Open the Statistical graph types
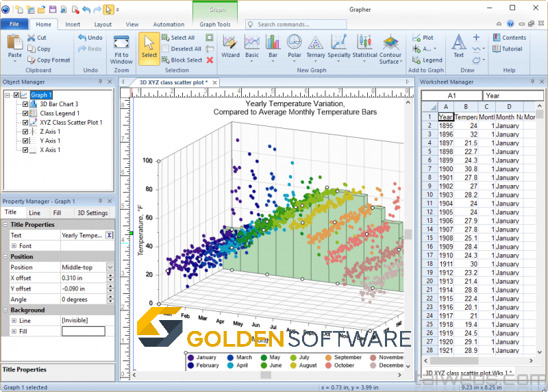Screen dimensions: 548x392 [x=364, y=47]
